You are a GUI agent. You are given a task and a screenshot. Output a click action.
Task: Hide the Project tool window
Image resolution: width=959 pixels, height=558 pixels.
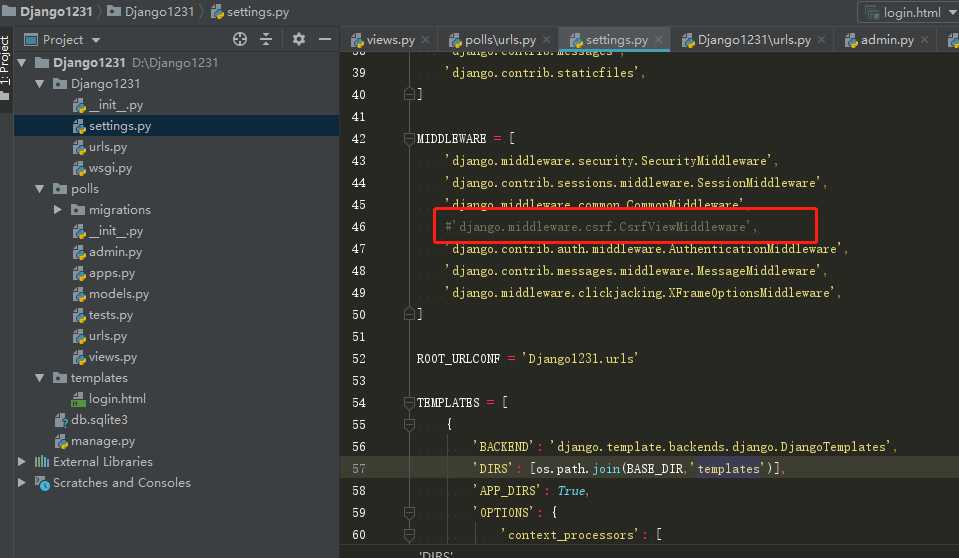(326, 40)
